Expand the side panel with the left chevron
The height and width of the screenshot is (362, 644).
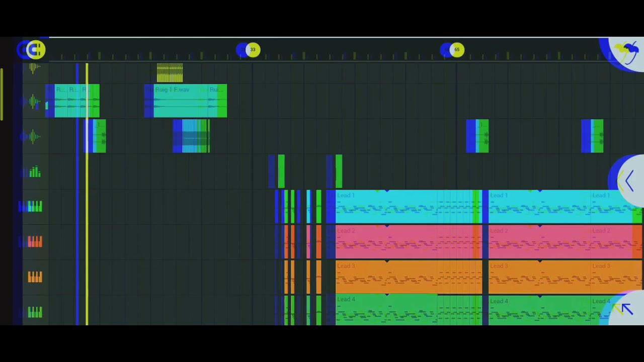(629, 180)
